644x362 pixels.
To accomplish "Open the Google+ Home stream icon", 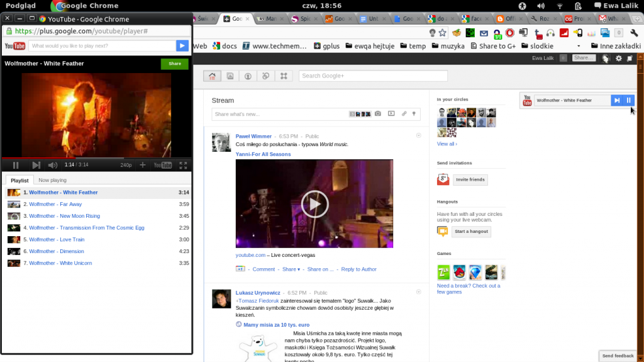I will click(x=212, y=76).
